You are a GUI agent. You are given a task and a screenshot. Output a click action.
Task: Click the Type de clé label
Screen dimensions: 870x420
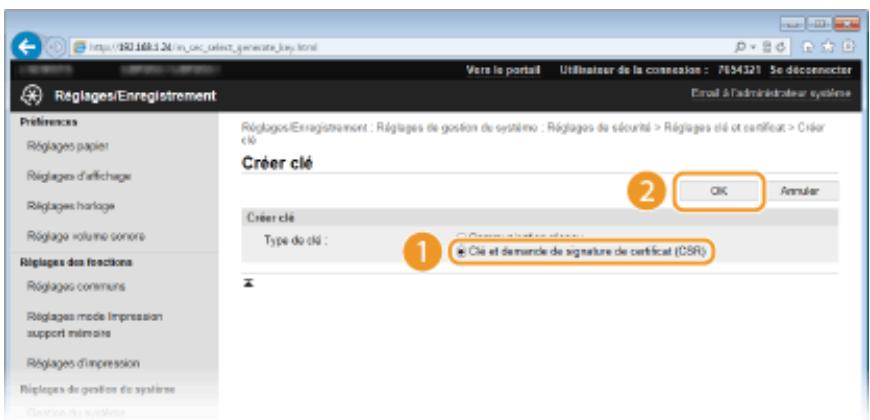pos(295,242)
